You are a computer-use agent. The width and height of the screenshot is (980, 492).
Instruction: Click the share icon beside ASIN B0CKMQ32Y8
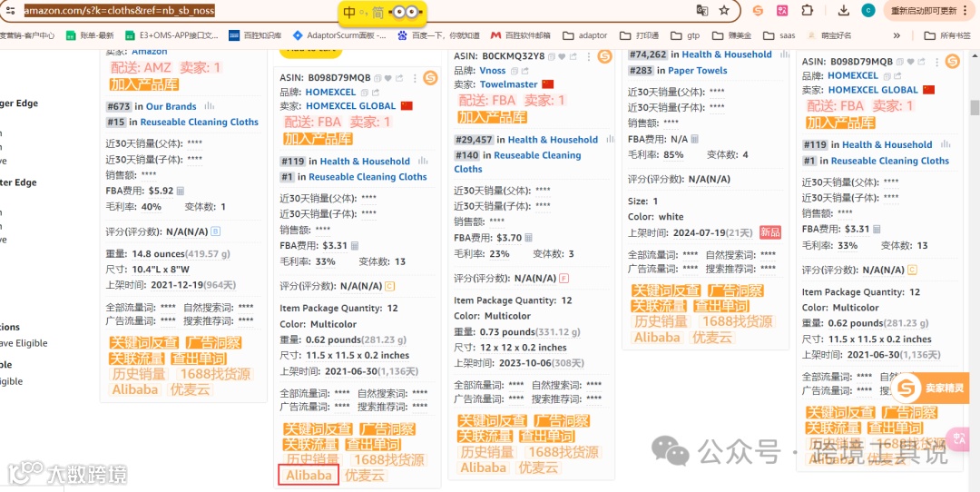coord(573,56)
